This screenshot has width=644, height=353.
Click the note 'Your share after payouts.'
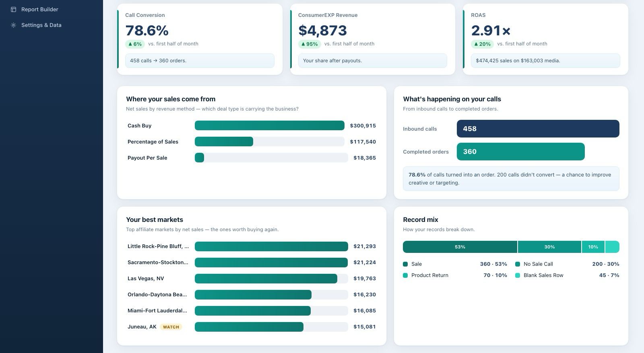tap(373, 61)
